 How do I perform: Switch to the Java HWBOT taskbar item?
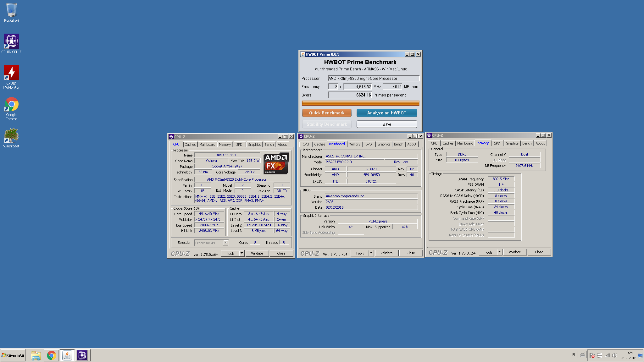67,355
